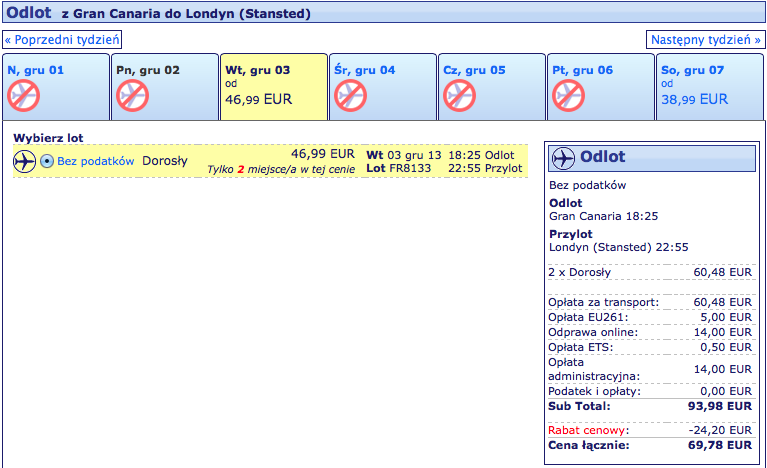Select the Wt, gru 03 date tab
767x468 pixels.
(x=274, y=87)
